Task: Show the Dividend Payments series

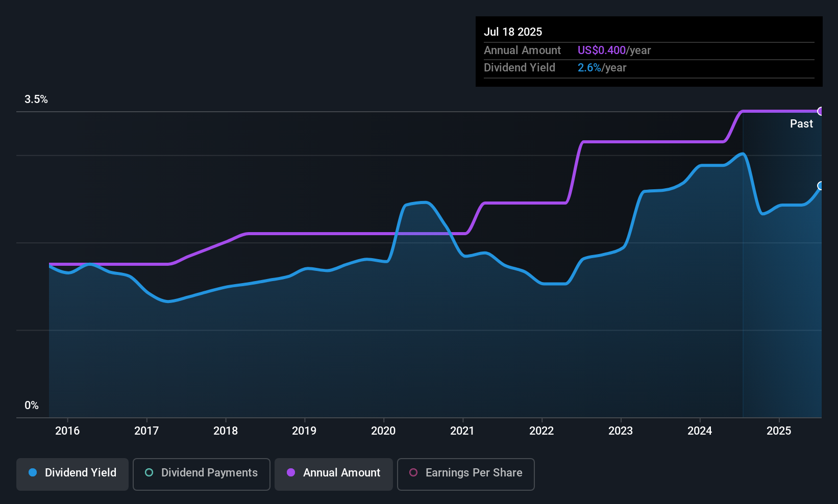Action: click(x=209, y=473)
